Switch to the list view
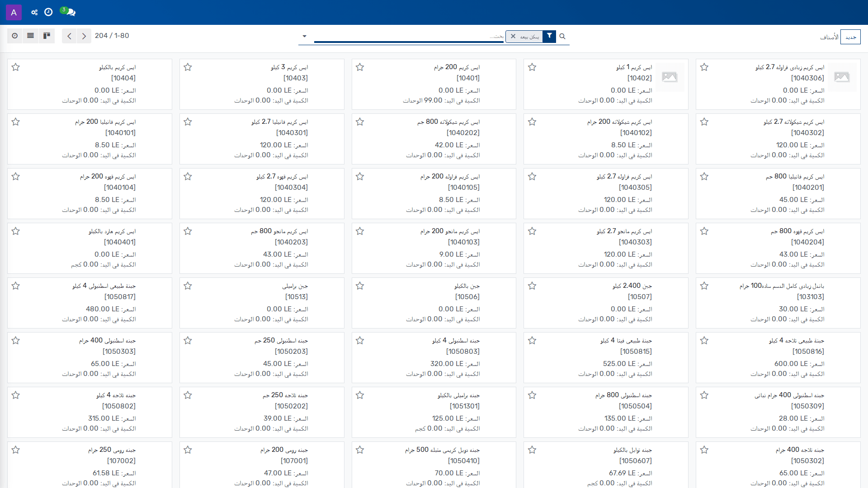 31,36
